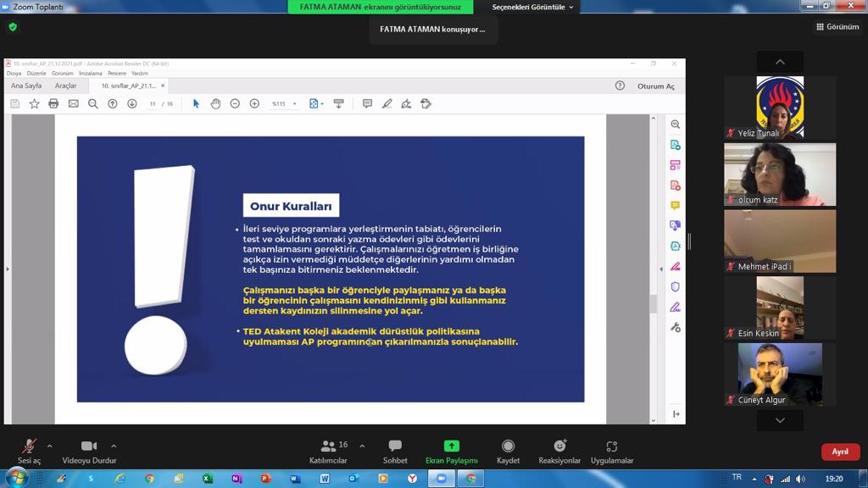Go to the previous page with up arrow
Screen dimensions: 868x488
[113, 103]
